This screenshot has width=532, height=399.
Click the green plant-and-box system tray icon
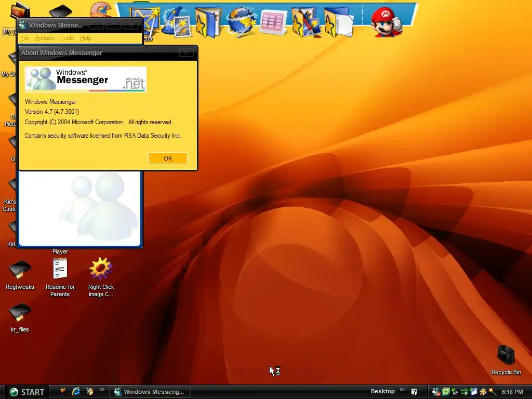(x=455, y=392)
